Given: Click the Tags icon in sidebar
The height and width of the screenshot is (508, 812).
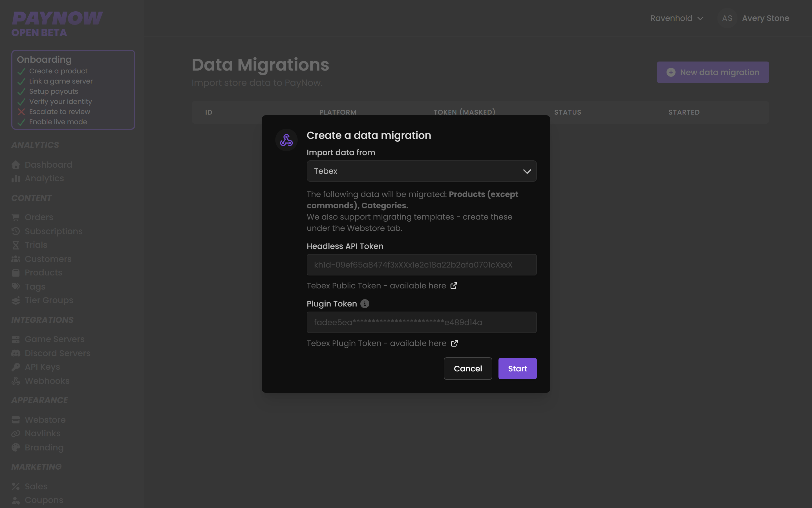Looking at the screenshot, I should [16, 286].
